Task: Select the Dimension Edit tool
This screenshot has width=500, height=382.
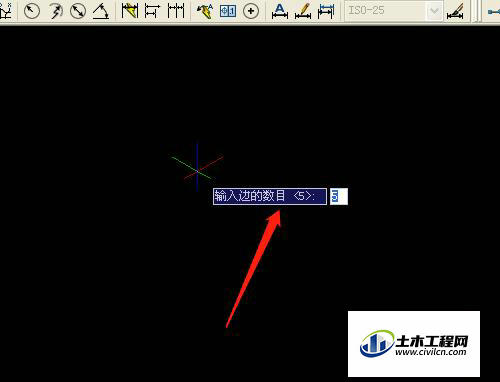Action: (x=280, y=11)
